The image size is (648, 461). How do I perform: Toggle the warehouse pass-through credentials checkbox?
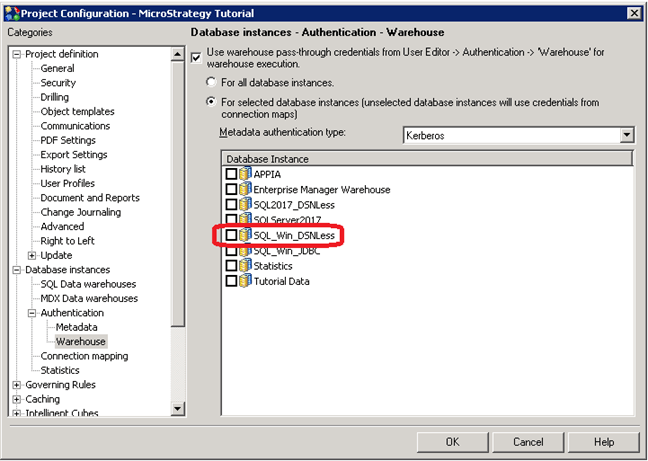click(x=196, y=57)
